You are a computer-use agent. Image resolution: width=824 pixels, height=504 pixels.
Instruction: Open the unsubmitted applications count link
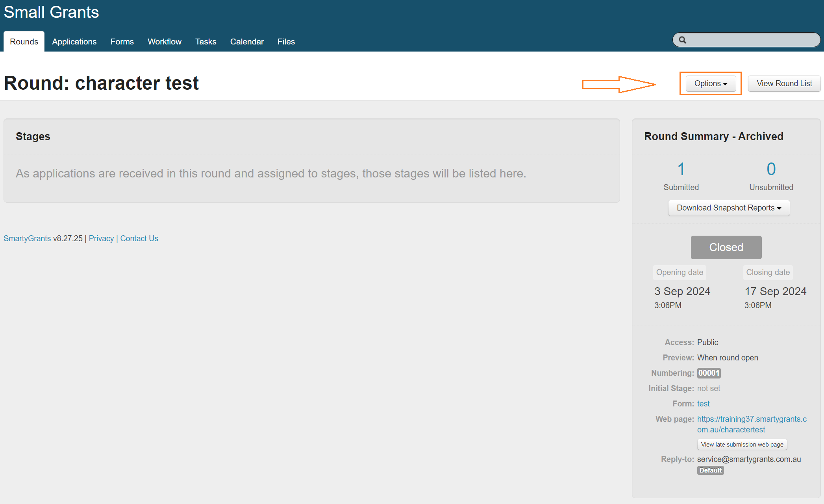[771, 169]
